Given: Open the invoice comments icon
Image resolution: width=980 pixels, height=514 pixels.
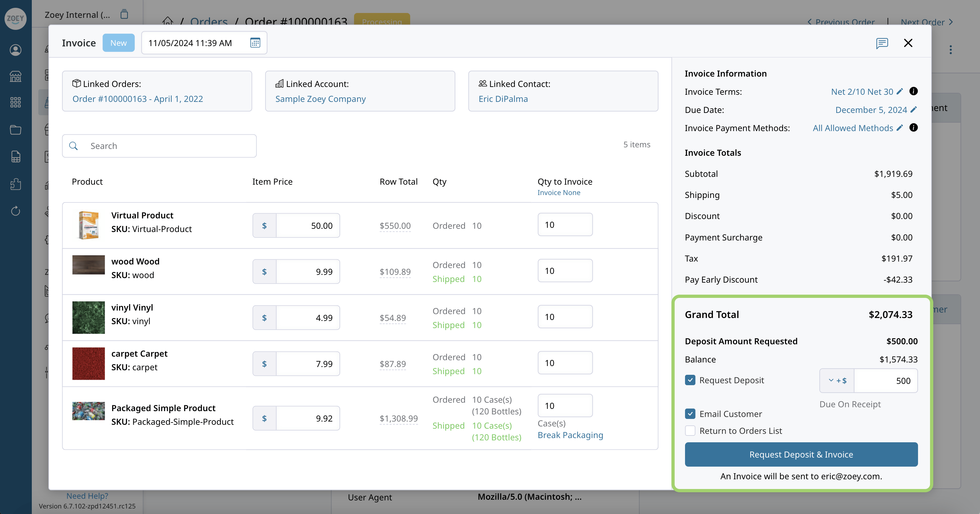Looking at the screenshot, I should 881,43.
